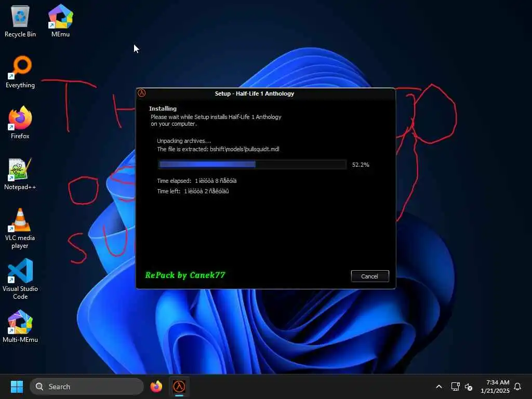
Task: Click the "Time elapsed" line
Action: pos(197,181)
